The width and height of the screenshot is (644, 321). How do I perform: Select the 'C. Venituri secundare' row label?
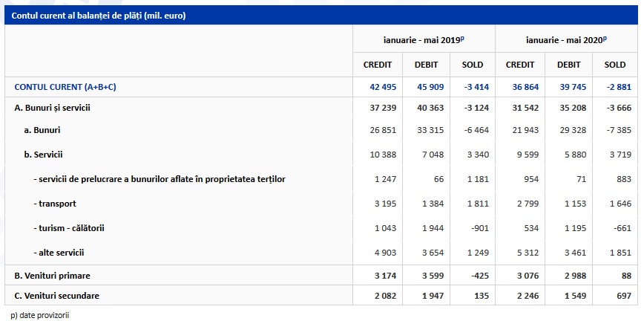[56, 296]
